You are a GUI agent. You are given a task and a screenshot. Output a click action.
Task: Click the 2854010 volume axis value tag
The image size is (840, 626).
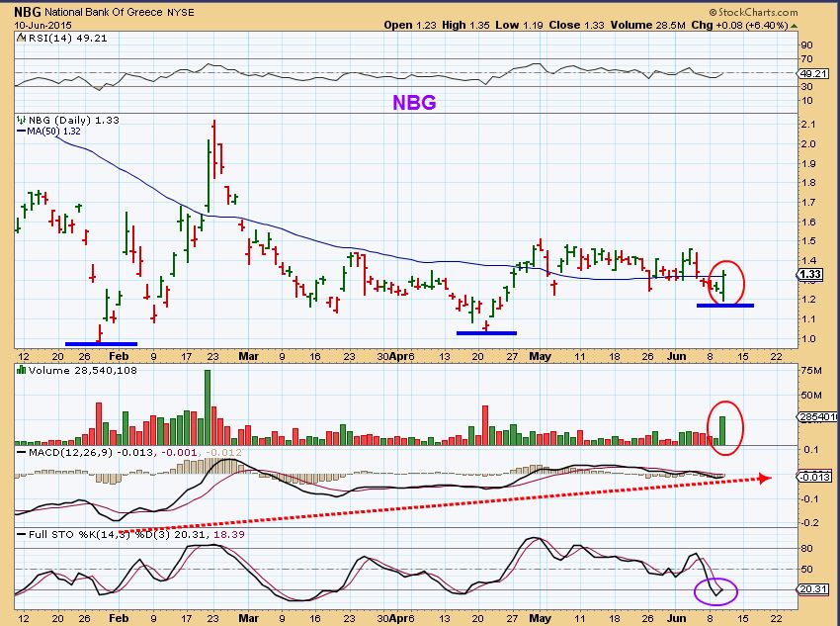[x=818, y=416]
